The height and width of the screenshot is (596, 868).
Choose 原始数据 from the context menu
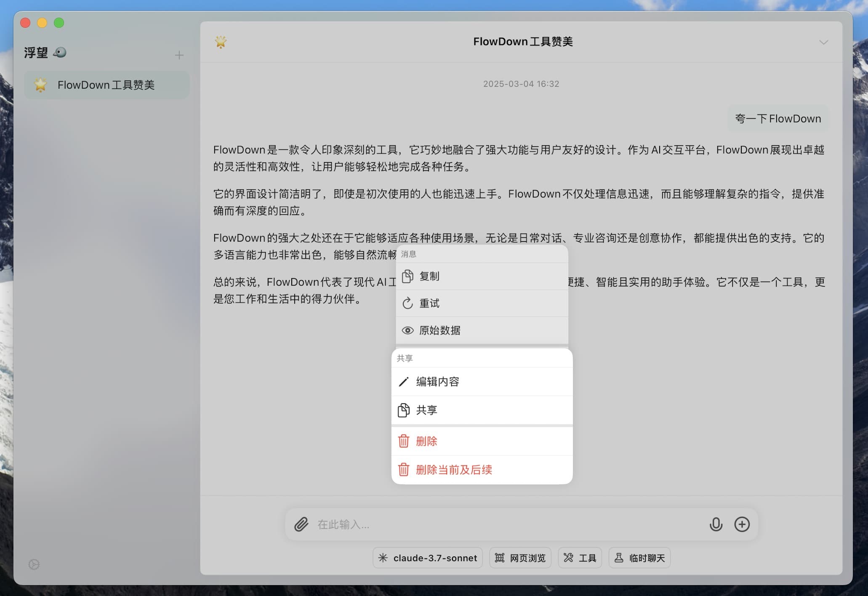pyautogui.click(x=482, y=330)
